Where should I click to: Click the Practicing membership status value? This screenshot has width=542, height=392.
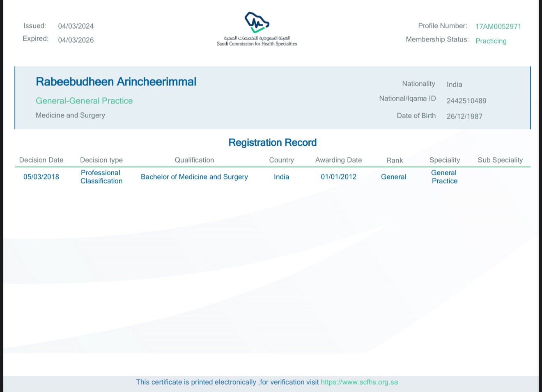point(491,41)
